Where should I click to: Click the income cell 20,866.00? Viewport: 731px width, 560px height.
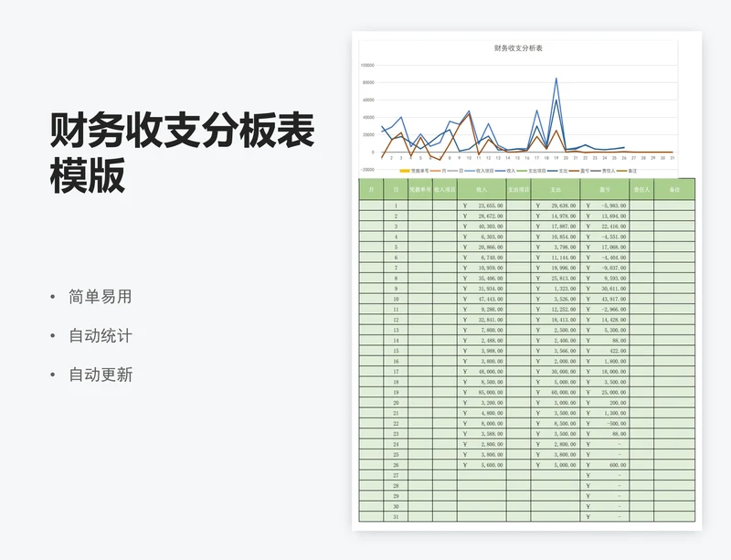coord(482,248)
